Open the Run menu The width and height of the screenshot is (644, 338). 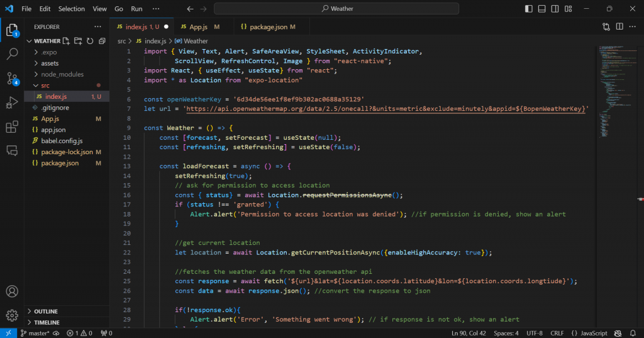tap(136, 9)
